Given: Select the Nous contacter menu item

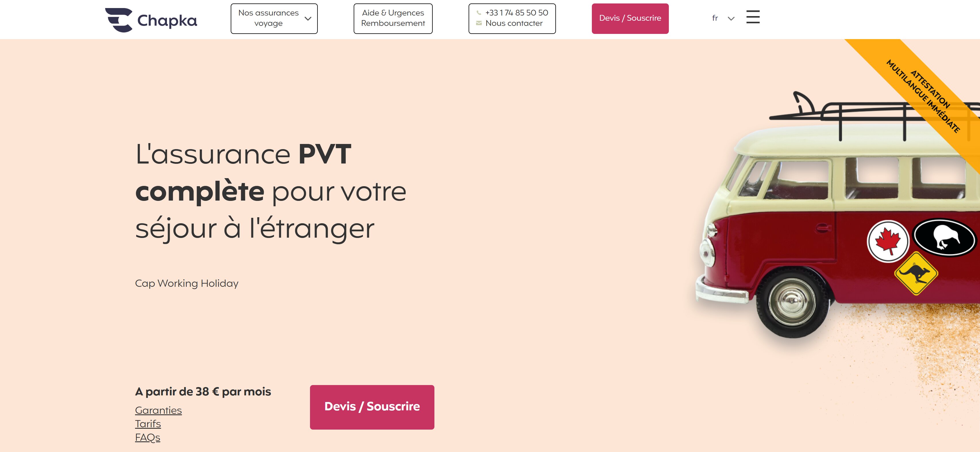Looking at the screenshot, I should coord(514,23).
